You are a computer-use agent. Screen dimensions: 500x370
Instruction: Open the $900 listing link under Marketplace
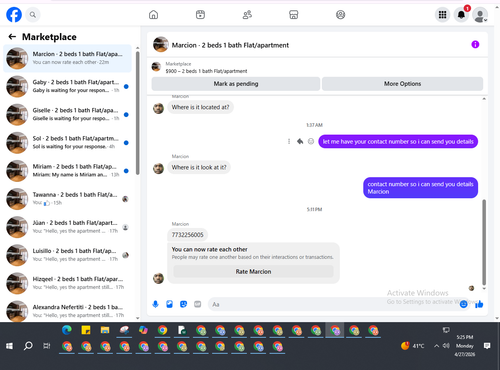click(x=206, y=71)
